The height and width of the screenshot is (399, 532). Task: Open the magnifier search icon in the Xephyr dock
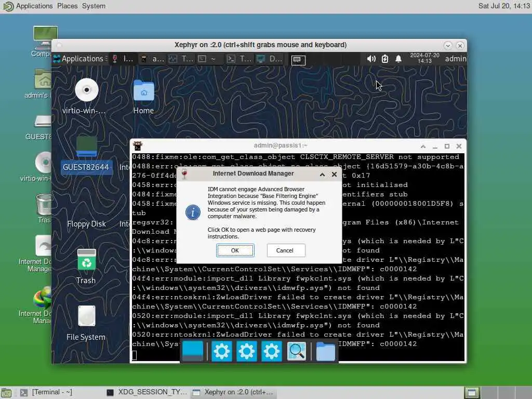pyautogui.click(x=296, y=351)
